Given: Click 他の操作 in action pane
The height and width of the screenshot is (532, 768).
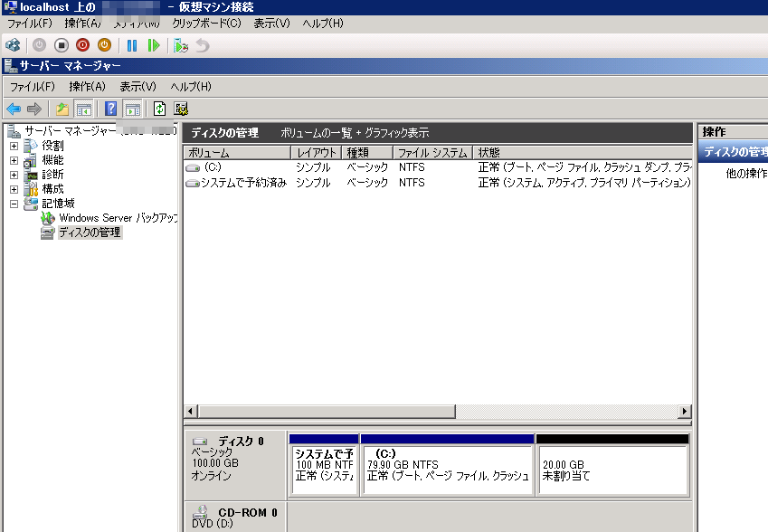Looking at the screenshot, I should [746, 174].
